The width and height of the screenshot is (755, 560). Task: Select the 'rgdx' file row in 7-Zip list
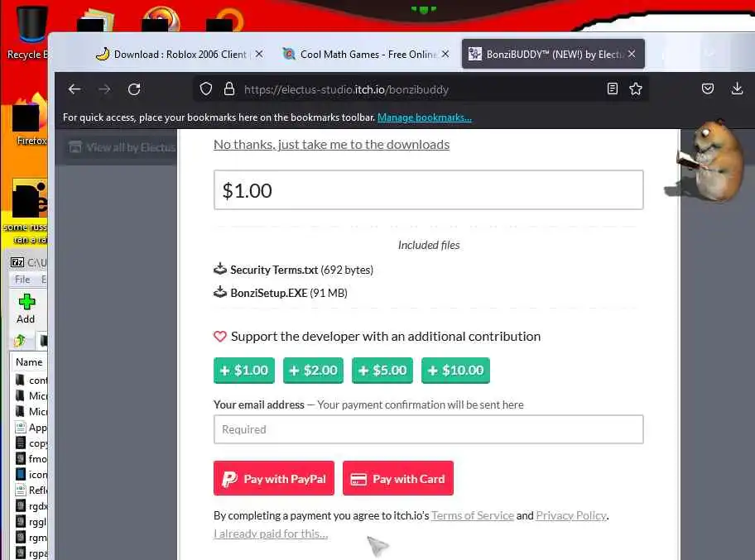coord(31,506)
